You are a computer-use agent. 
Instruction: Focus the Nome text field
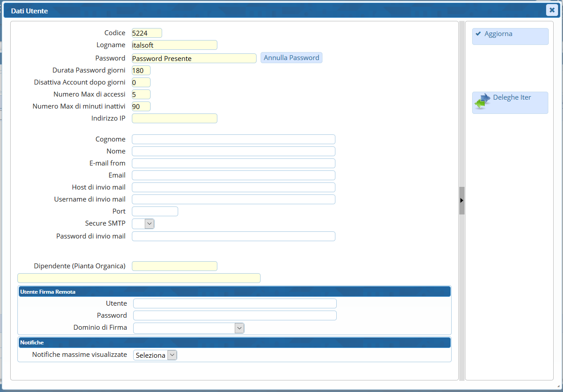[x=233, y=151]
